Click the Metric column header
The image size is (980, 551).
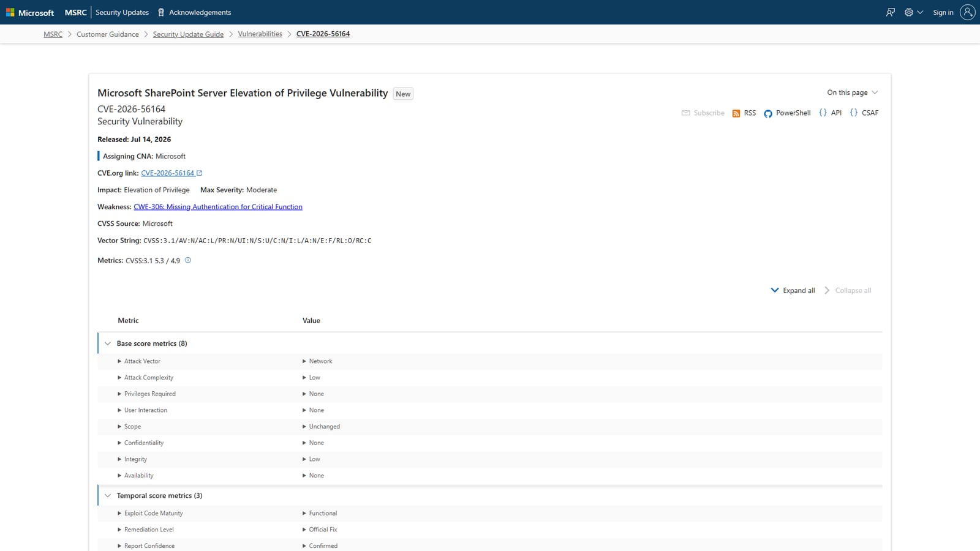tap(128, 320)
